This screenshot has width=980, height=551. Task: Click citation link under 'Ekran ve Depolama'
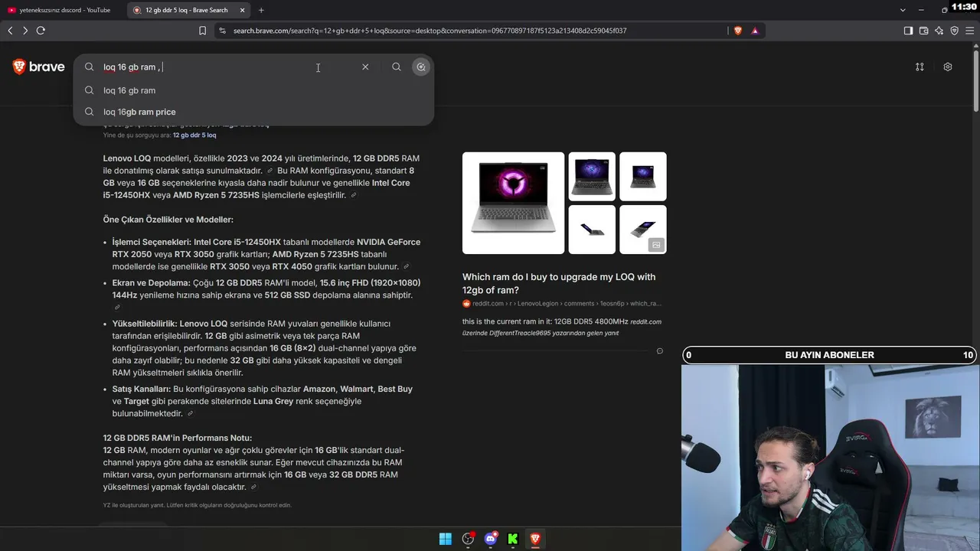pyautogui.click(x=117, y=308)
